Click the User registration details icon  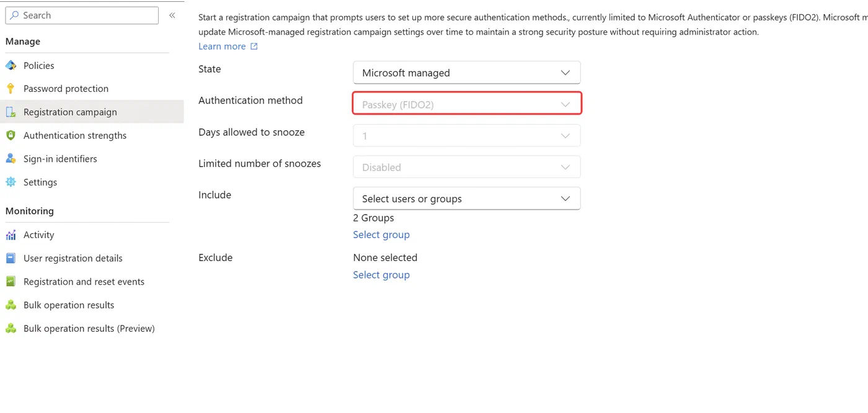tap(11, 258)
